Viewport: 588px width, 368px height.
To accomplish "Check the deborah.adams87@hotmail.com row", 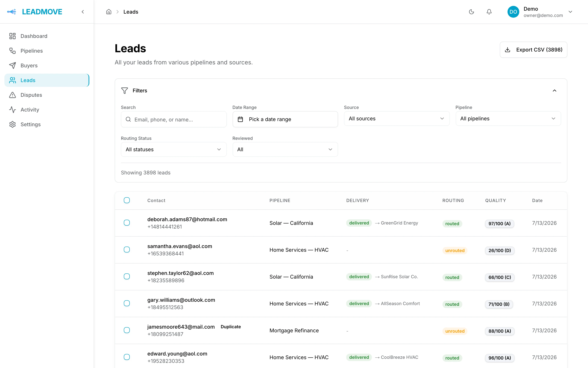I will [127, 223].
